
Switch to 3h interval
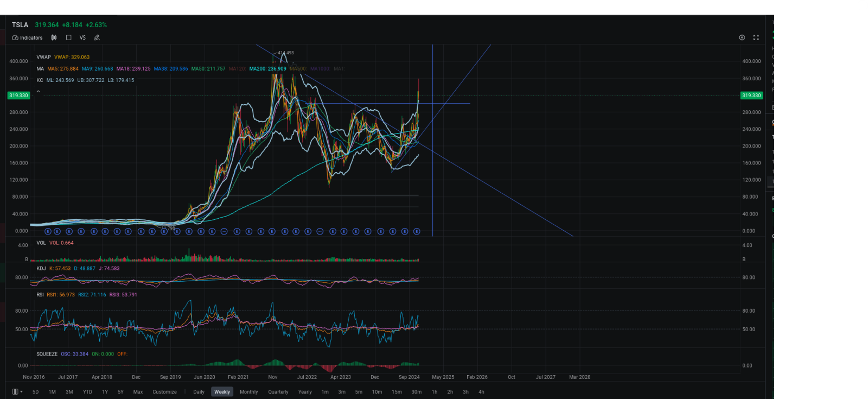coord(466,392)
